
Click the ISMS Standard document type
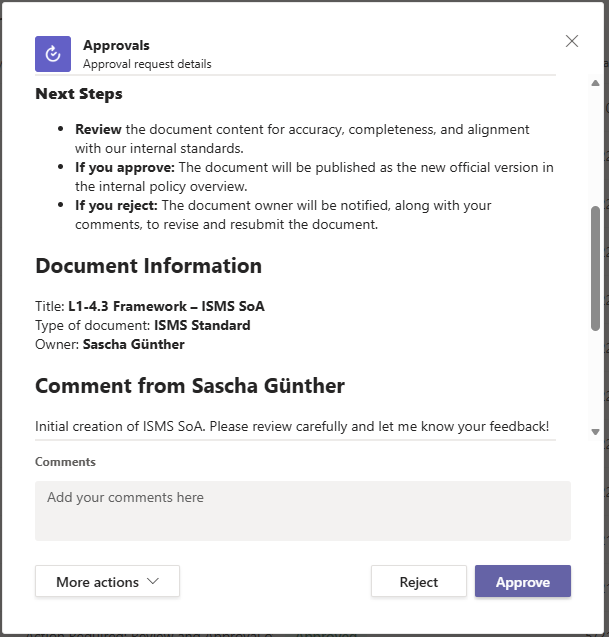[x=202, y=325]
